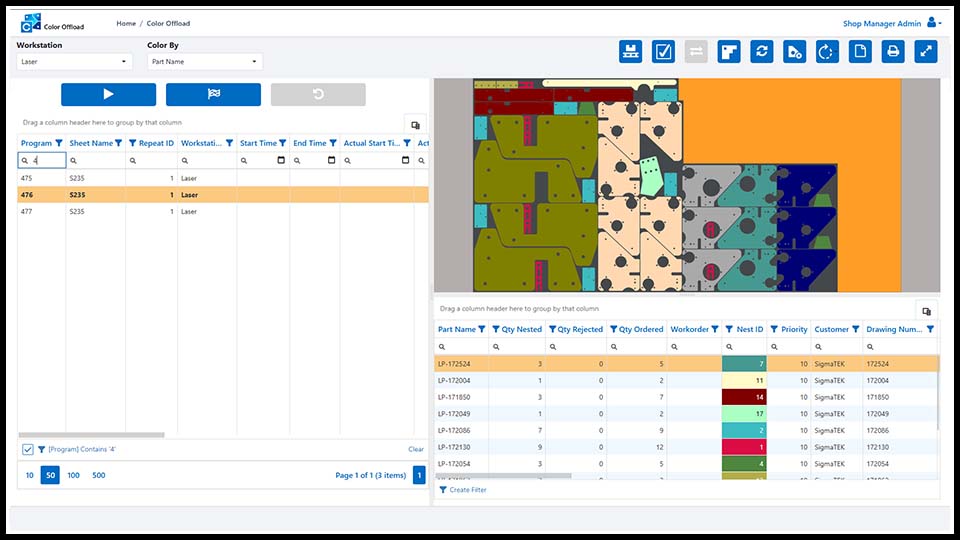Open the Workstation dropdown set to Laser
Image resolution: width=960 pixels, height=540 pixels.
pyautogui.click(x=75, y=62)
